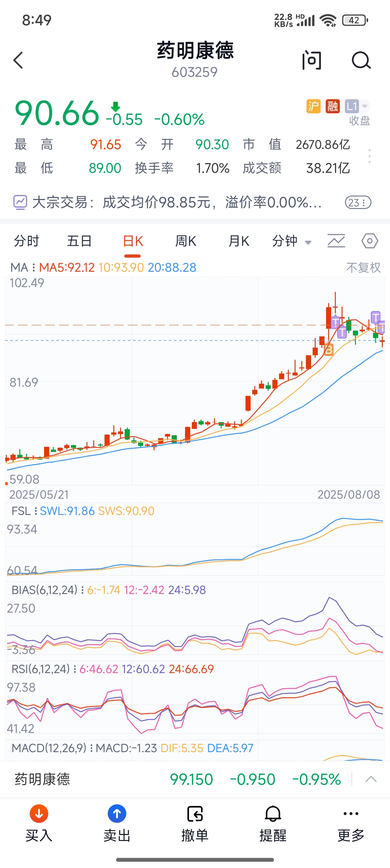
Task: Switch to the 周K tab
Action: [186, 241]
